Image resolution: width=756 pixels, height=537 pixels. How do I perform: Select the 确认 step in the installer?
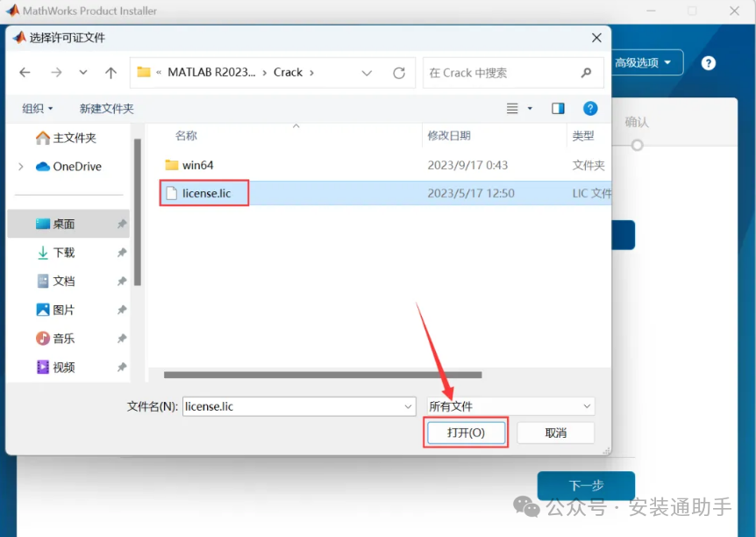[637, 122]
